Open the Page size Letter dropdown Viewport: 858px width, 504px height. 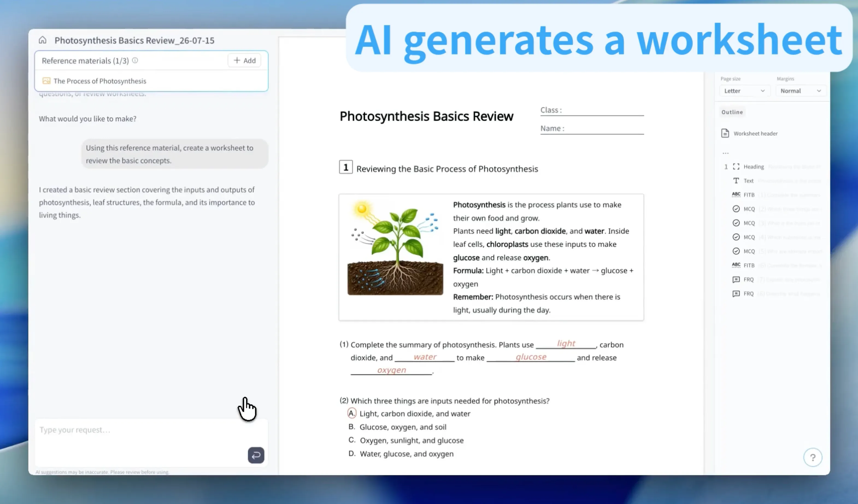[745, 91]
